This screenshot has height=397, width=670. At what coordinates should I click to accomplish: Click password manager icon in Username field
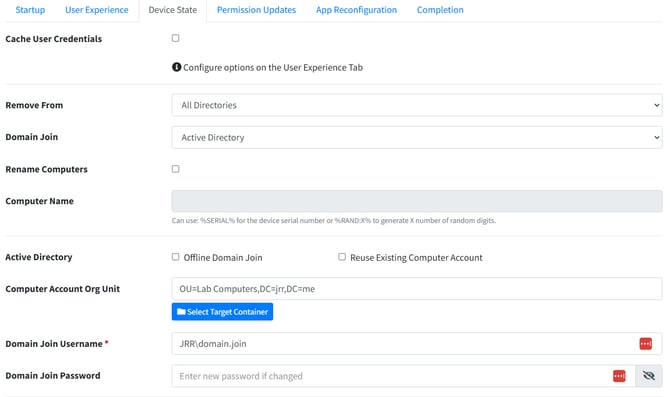[646, 344]
